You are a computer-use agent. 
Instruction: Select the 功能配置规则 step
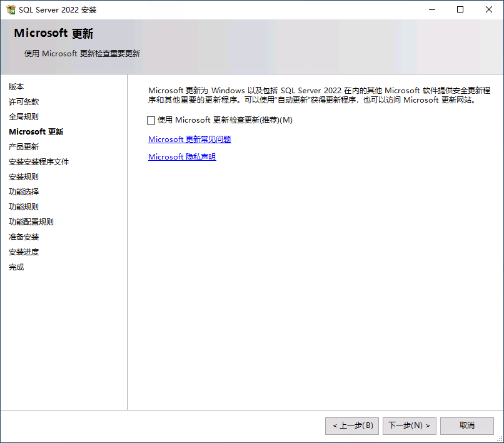click(x=31, y=221)
